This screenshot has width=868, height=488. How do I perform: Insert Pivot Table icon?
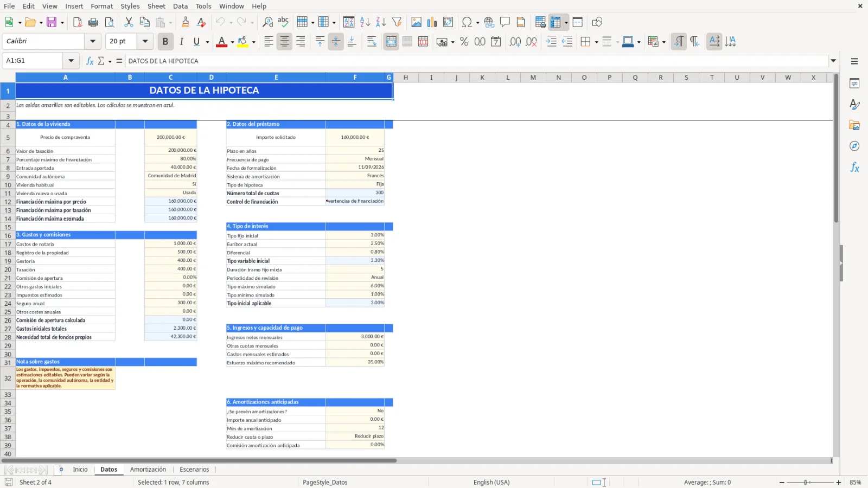[x=448, y=22]
